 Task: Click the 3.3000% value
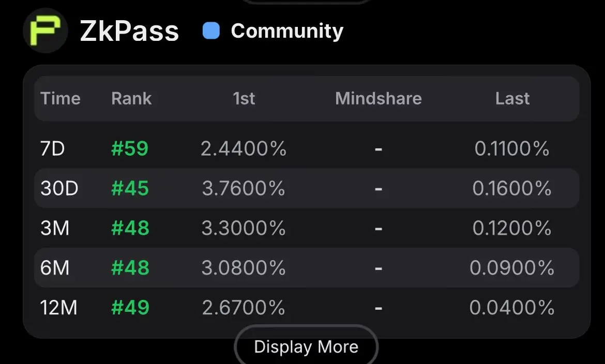(244, 228)
